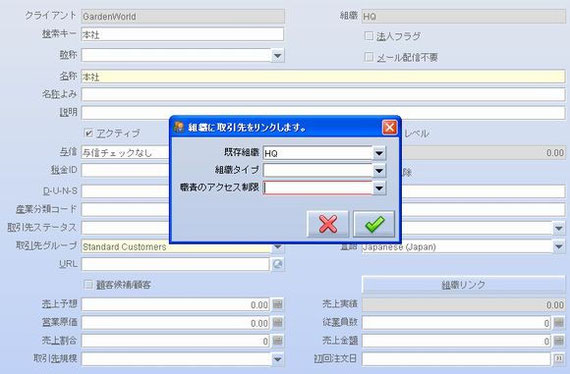Expand the 組織タイプ dropdown in dialog

point(379,170)
